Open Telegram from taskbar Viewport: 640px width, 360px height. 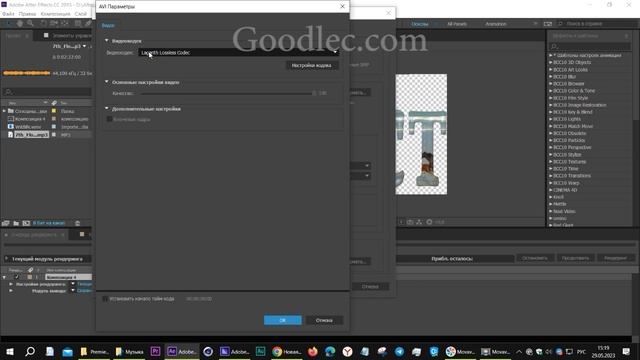click(x=399, y=351)
